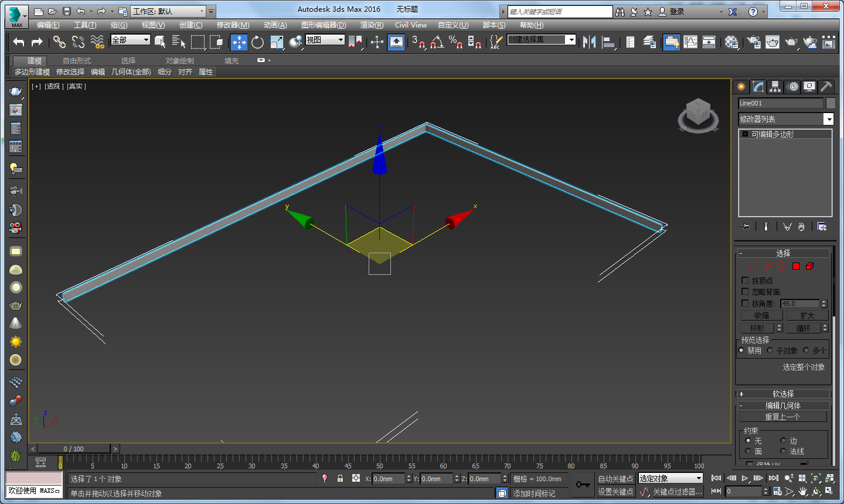Click the 45.0 angle value field
The width and height of the screenshot is (844, 504).
(x=800, y=304)
